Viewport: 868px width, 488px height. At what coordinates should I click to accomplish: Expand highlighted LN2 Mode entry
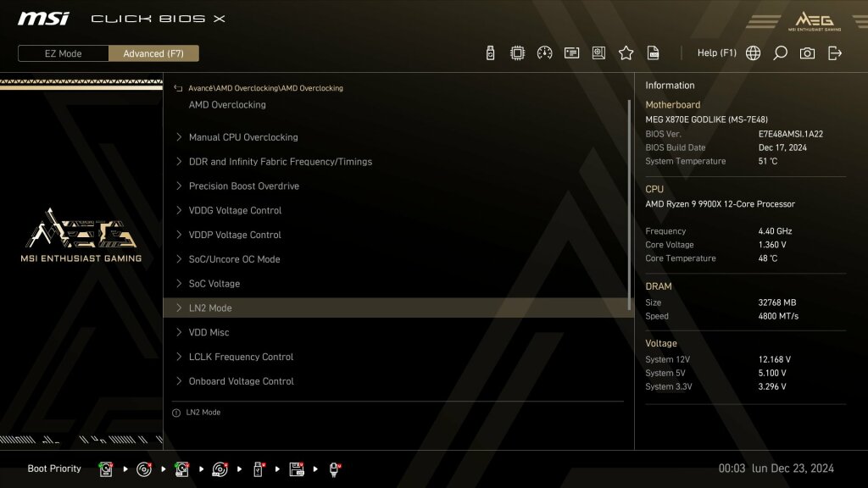pos(398,308)
